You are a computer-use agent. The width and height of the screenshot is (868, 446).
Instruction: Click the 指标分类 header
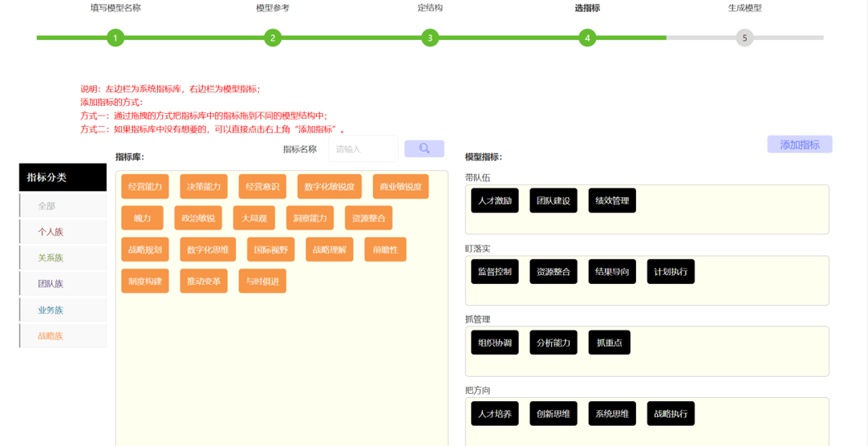coord(63,177)
